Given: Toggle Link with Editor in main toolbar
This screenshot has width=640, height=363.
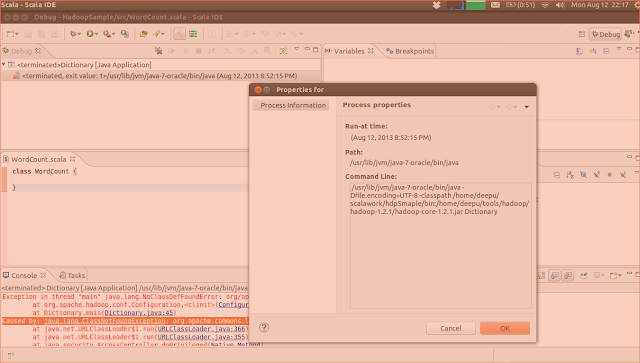Looking at the screenshot, I should (x=179, y=34).
